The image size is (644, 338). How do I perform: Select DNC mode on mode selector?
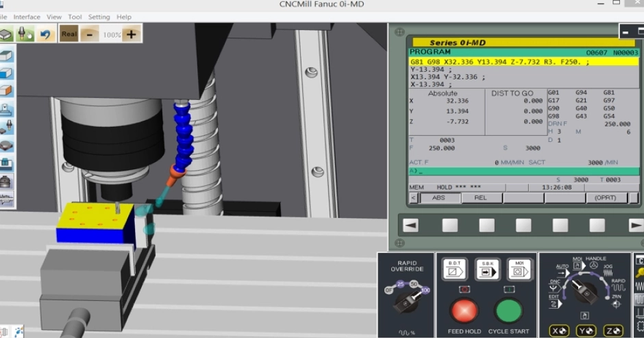pyautogui.click(x=555, y=286)
